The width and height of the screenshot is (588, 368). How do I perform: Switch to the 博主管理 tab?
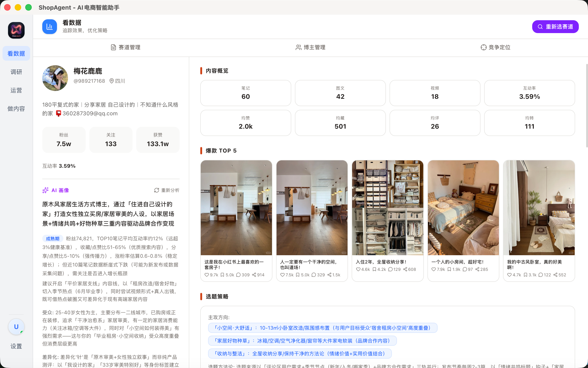[311, 47]
